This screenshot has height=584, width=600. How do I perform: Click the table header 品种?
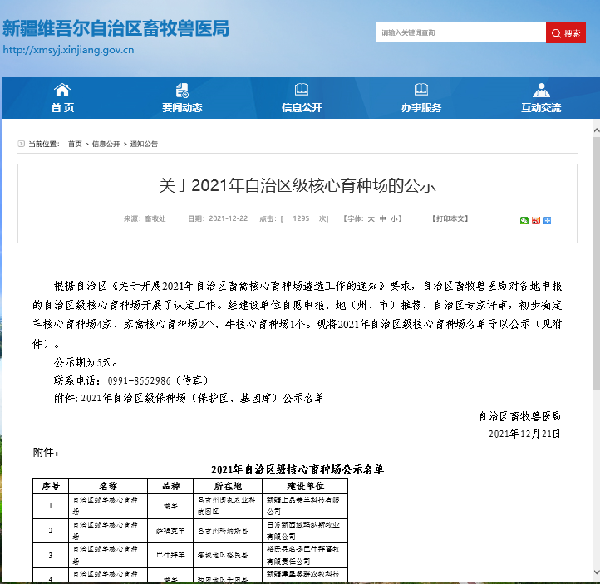point(171,486)
